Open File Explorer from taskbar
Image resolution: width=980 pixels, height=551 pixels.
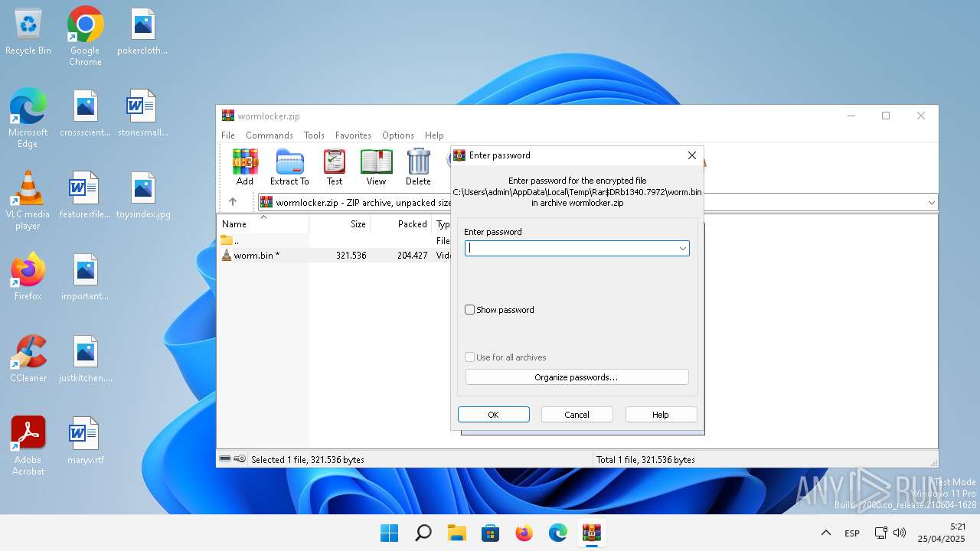[x=456, y=533]
